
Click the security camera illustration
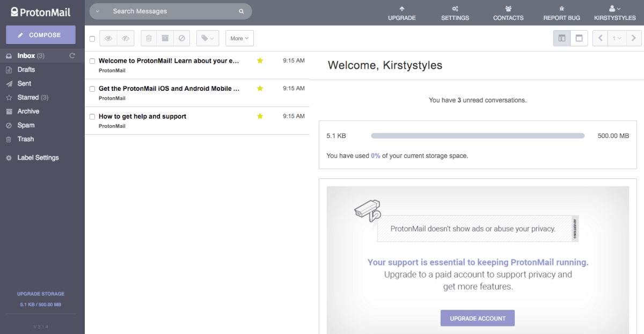(x=368, y=210)
